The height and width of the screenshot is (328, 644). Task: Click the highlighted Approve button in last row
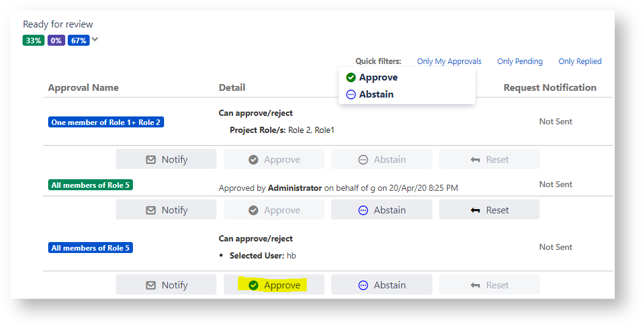point(274,285)
